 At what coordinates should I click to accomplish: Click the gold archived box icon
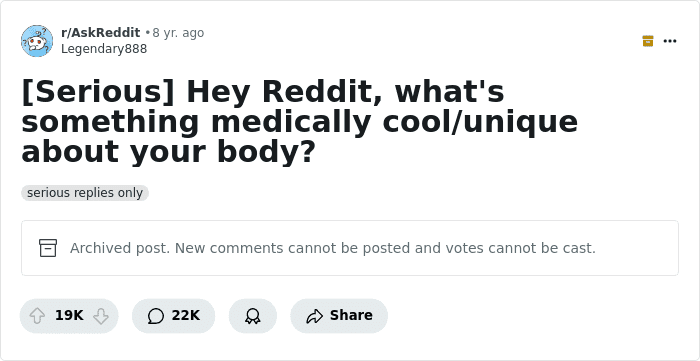coord(648,41)
